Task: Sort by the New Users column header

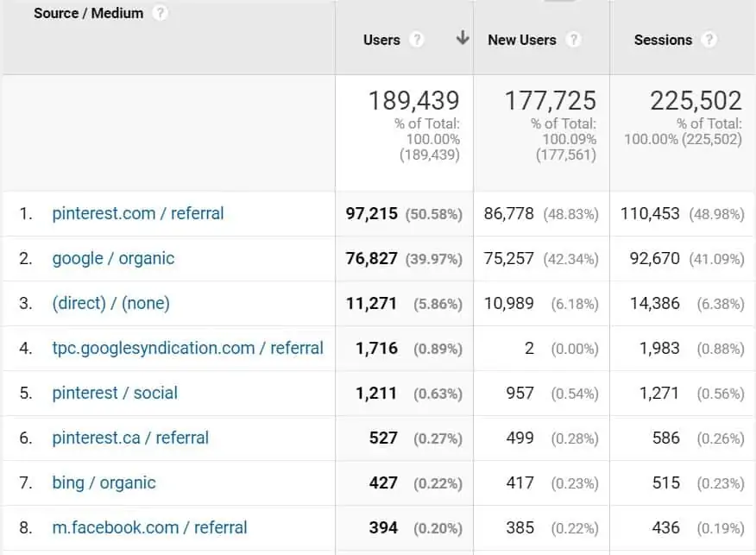Action: (521, 40)
